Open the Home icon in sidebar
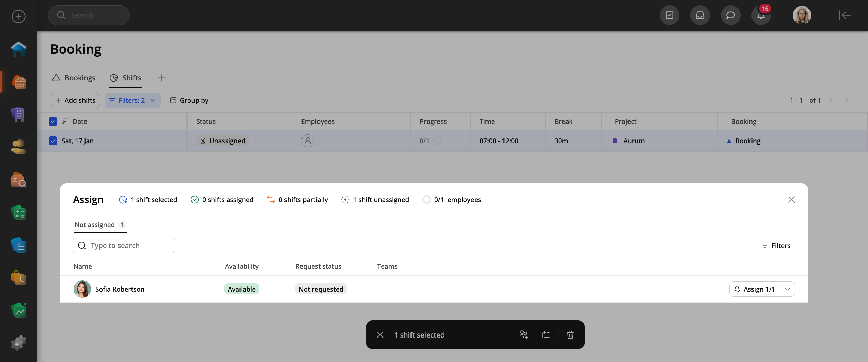Screen dimensions: 868x362 point(18,49)
